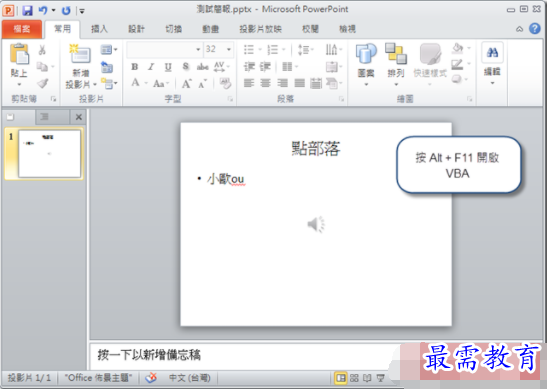Click the Undo arrow icon

click(43, 10)
